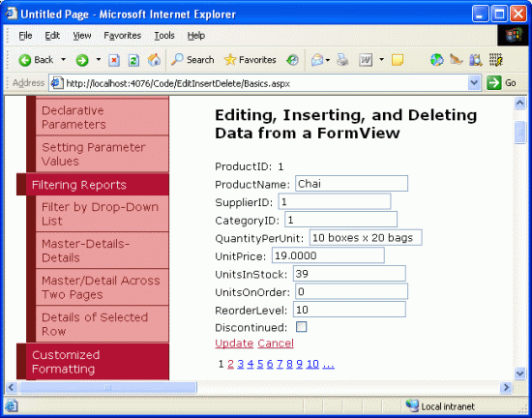The image size is (532, 418).
Task: Open the Back button history dropdown
Action: click(x=64, y=59)
